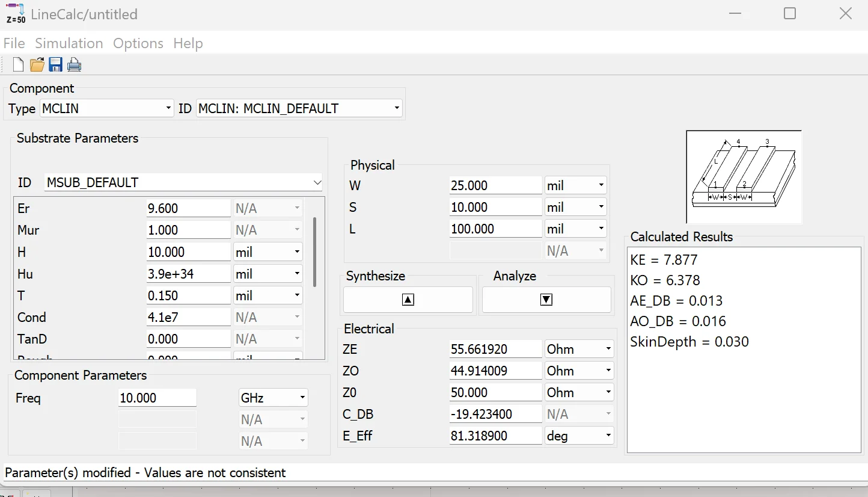Click the S input field 10.000

click(496, 207)
